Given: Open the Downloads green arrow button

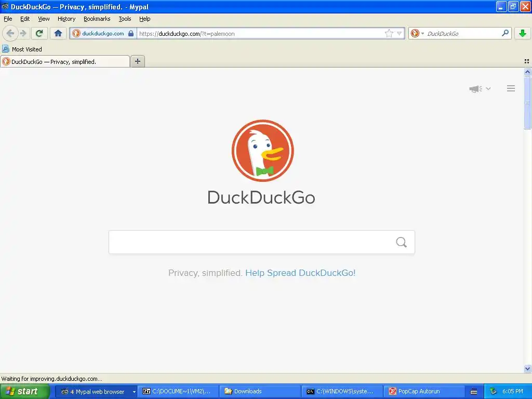Looking at the screenshot, I should [x=523, y=33].
